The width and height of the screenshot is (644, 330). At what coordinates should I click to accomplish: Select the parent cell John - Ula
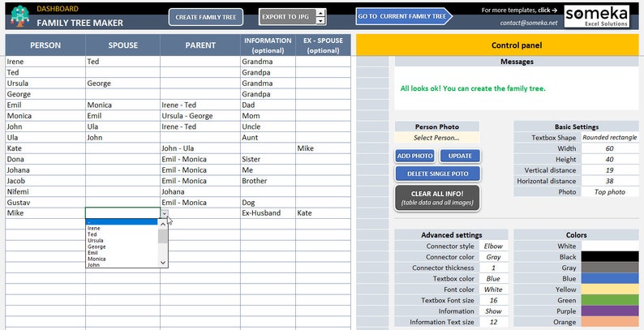(x=200, y=148)
